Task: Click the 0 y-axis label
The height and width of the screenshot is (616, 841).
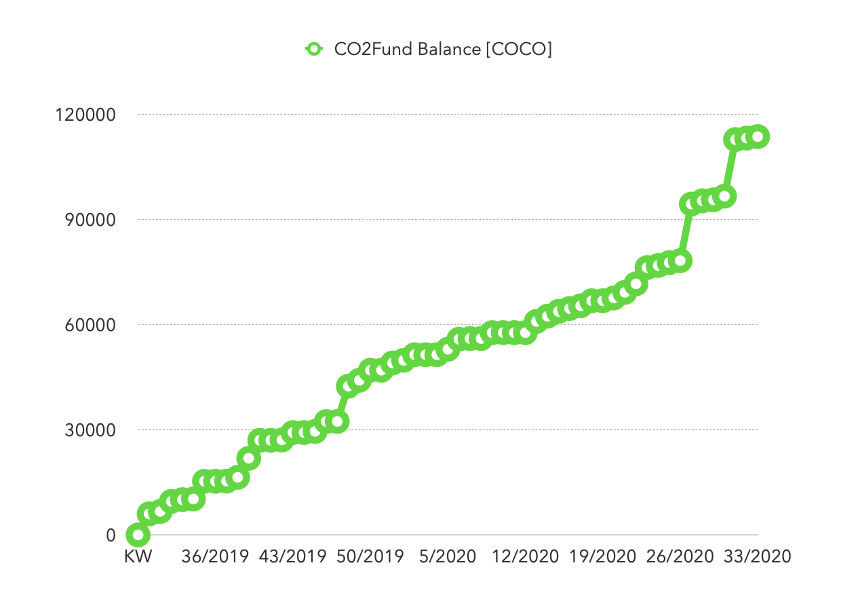Action: [111, 535]
